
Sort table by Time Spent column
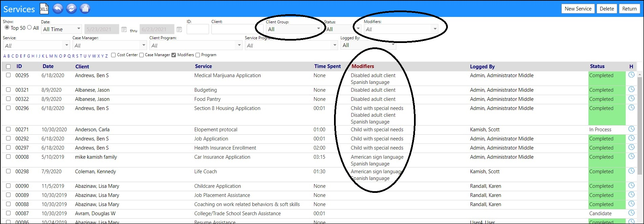click(x=328, y=66)
